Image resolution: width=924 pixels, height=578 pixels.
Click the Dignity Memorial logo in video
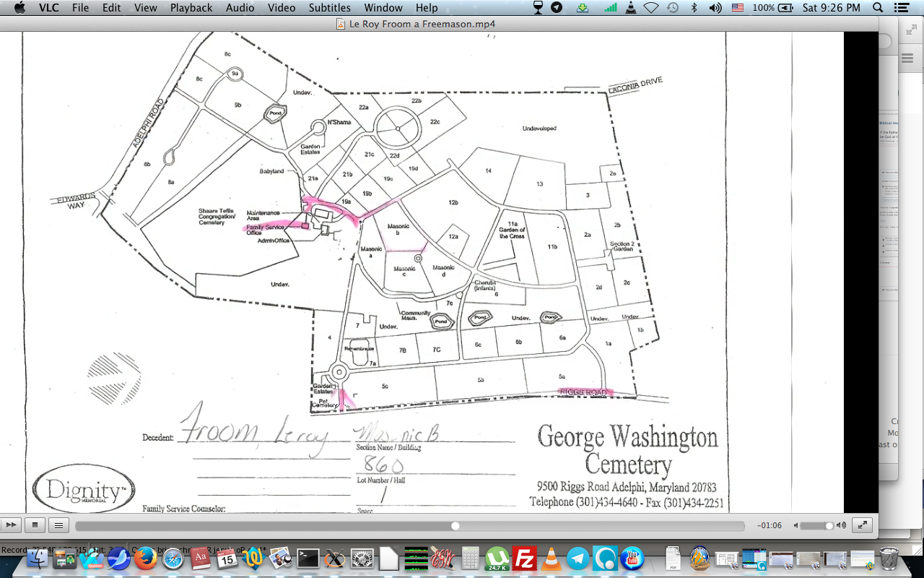click(84, 490)
